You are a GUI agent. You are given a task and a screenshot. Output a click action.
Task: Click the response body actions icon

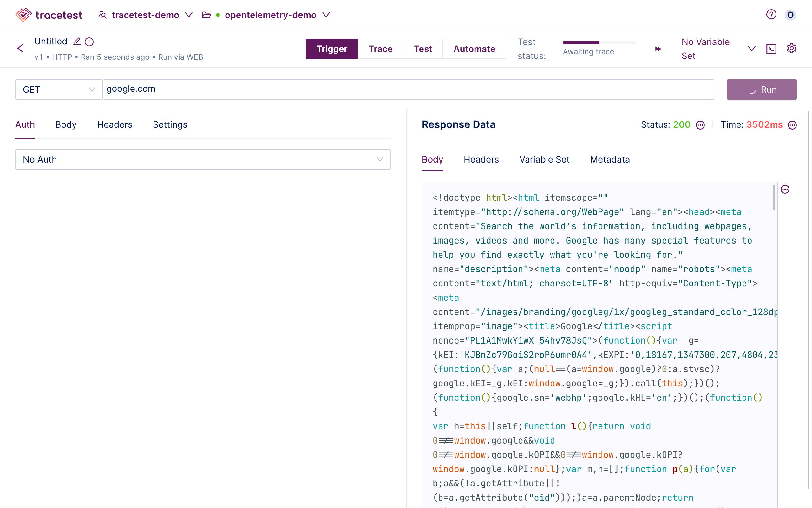[x=785, y=190]
